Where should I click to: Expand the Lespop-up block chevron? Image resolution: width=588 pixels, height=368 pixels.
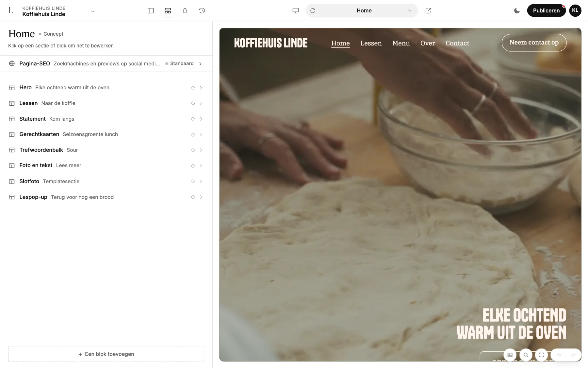(201, 197)
